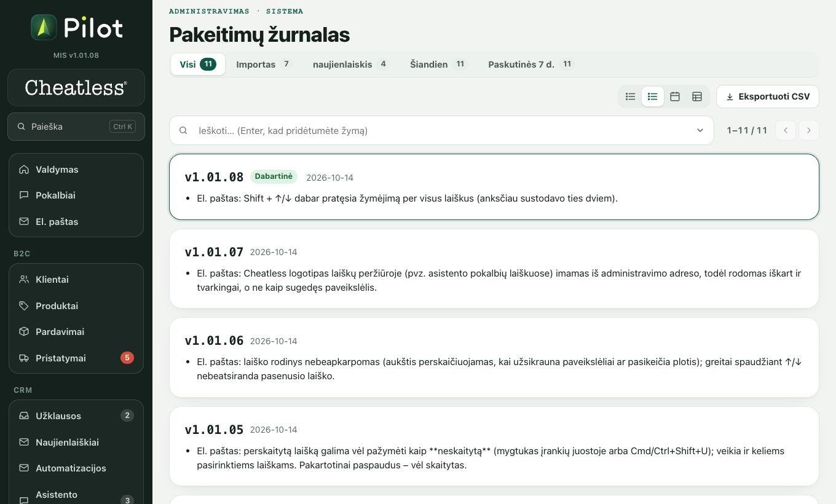The height and width of the screenshot is (504, 836).
Task: Click the Ieškoti search input field
Action: (441, 130)
